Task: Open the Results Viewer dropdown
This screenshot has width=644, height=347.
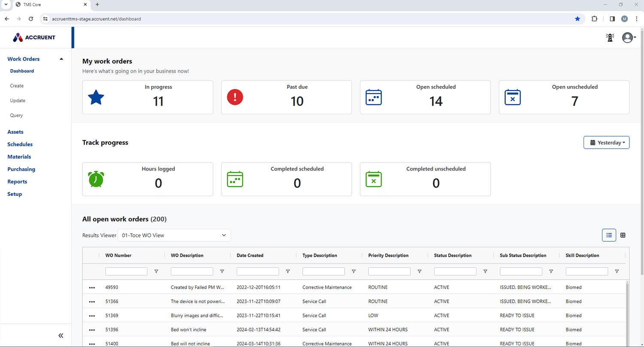Action: pos(174,235)
